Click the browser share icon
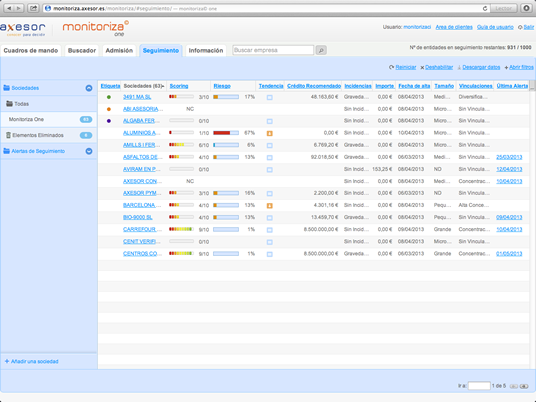This screenshot has width=536, height=402. (33, 8)
